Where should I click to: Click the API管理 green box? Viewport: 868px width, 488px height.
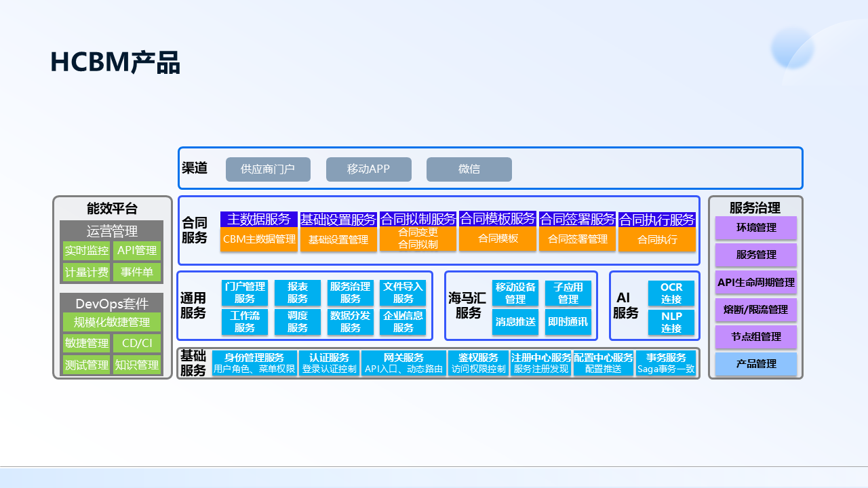[x=137, y=251]
